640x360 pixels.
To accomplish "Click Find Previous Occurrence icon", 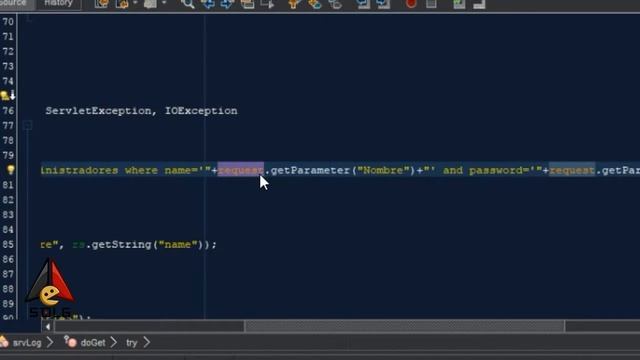I will 208,4.
